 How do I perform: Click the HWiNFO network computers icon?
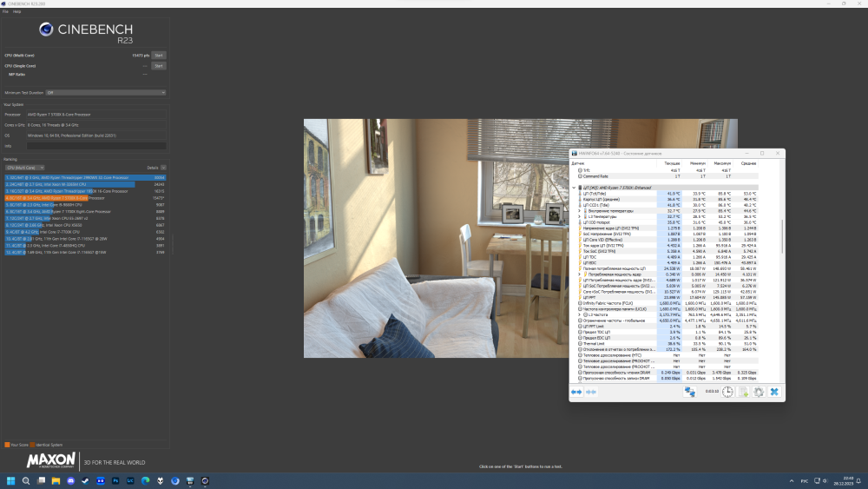click(690, 392)
